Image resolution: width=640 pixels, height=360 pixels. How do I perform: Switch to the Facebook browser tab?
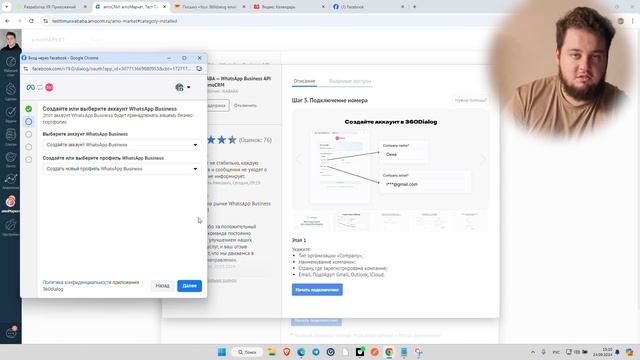(x=368, y=7)
